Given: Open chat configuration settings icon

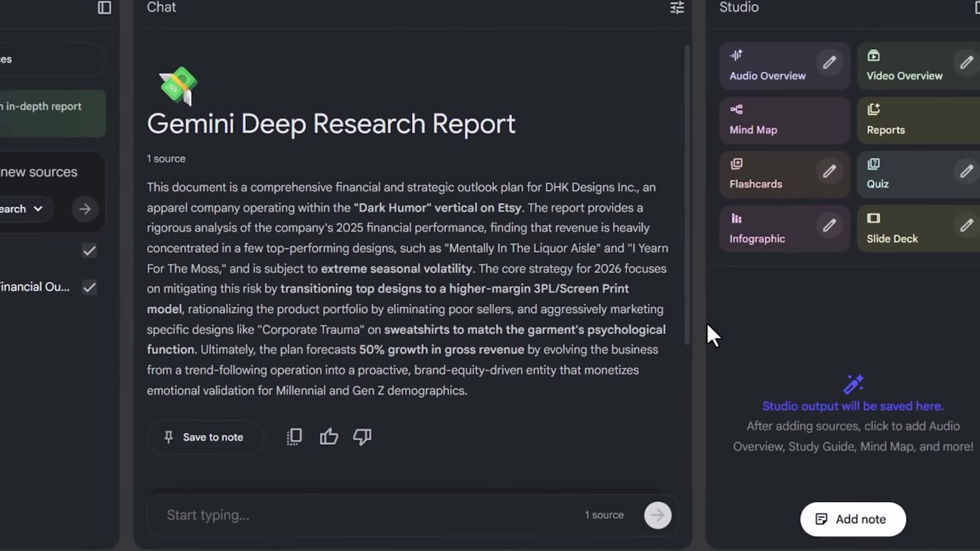Looking at the screenshot, I should [x=677, y=8].
